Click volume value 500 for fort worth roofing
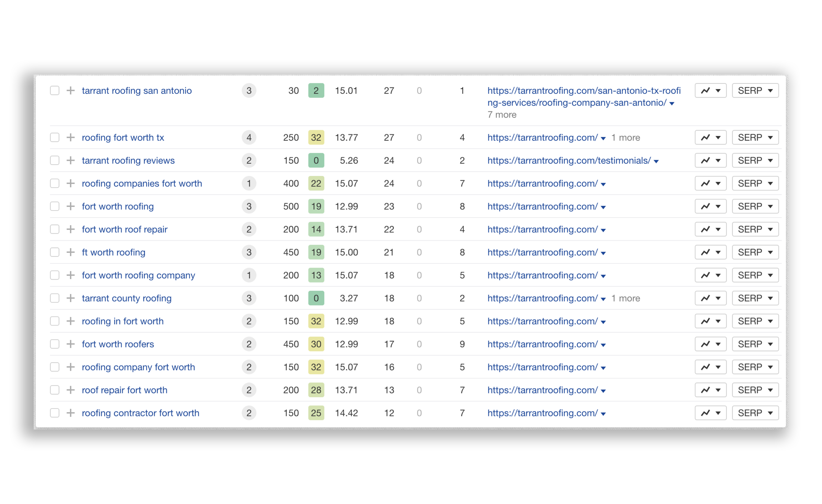Viewport: 822px width, 504px height. (291, 206)
